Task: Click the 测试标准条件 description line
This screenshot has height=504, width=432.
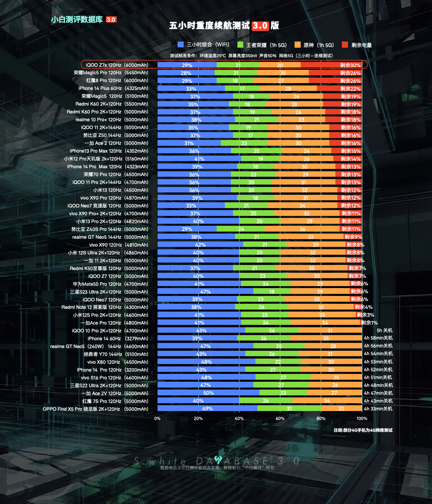Action: 251,56
